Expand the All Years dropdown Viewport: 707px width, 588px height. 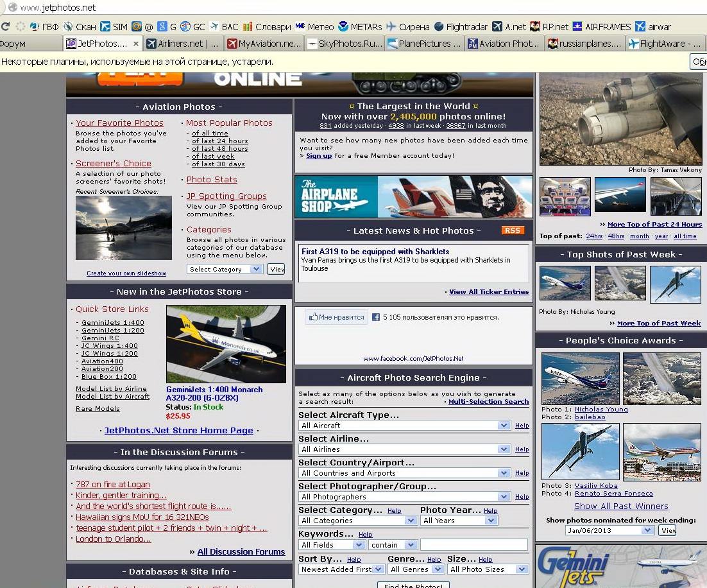point(459,521)
